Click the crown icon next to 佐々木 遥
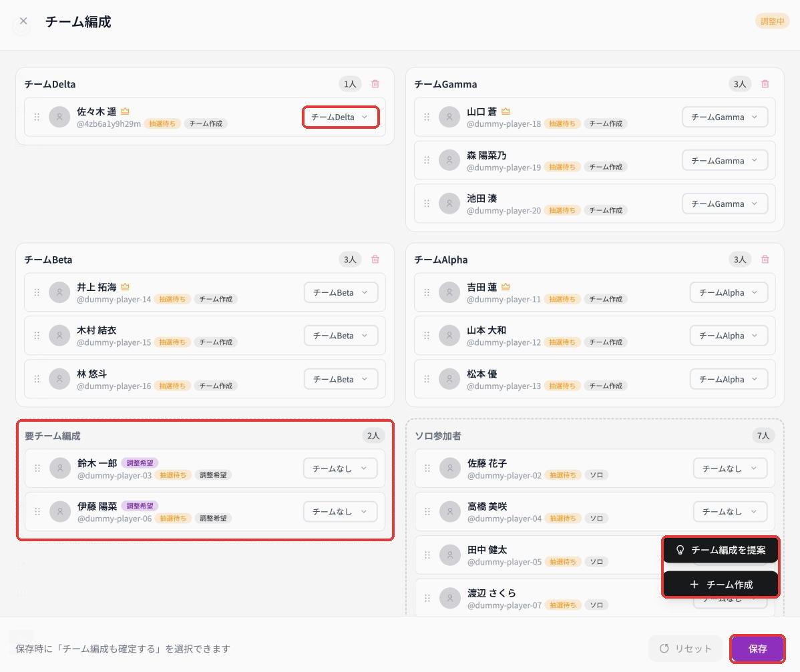Viewport: 800px width, 672px height. [x=125, y=111]
